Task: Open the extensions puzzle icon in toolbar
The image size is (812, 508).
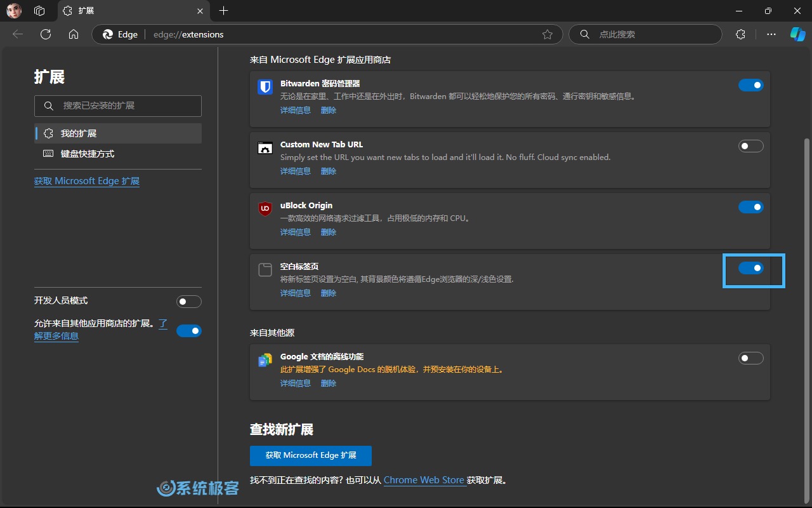Action: [740, 34]
